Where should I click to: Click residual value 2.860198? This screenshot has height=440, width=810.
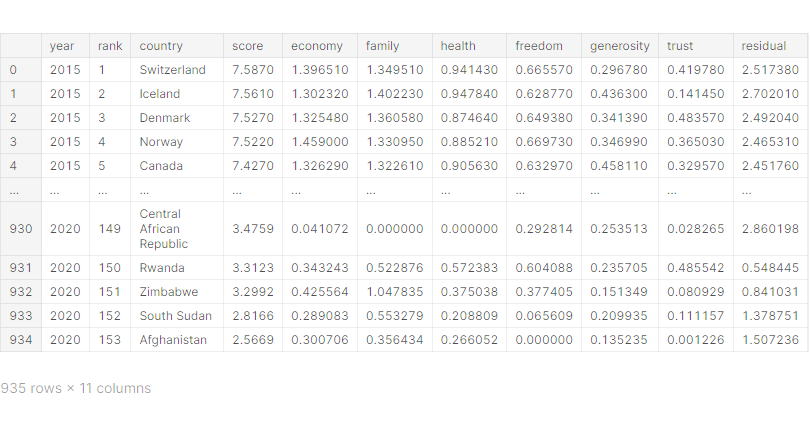point(770,229)
